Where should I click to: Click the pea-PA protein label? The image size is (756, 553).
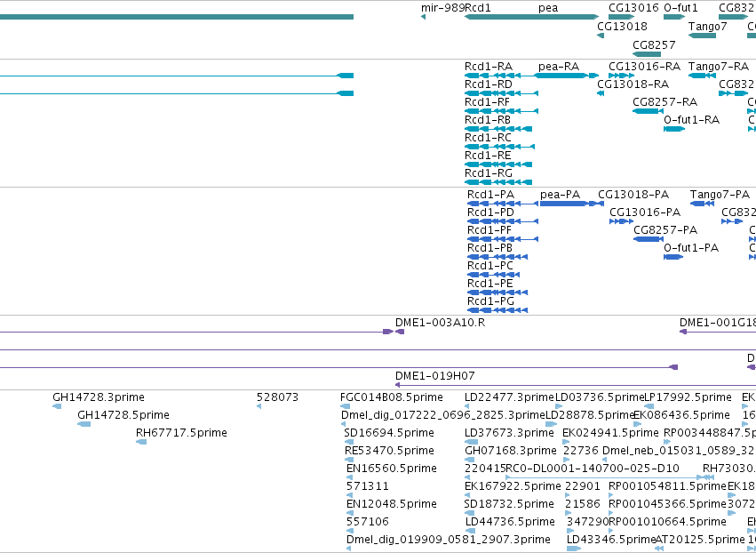(560, 195)
